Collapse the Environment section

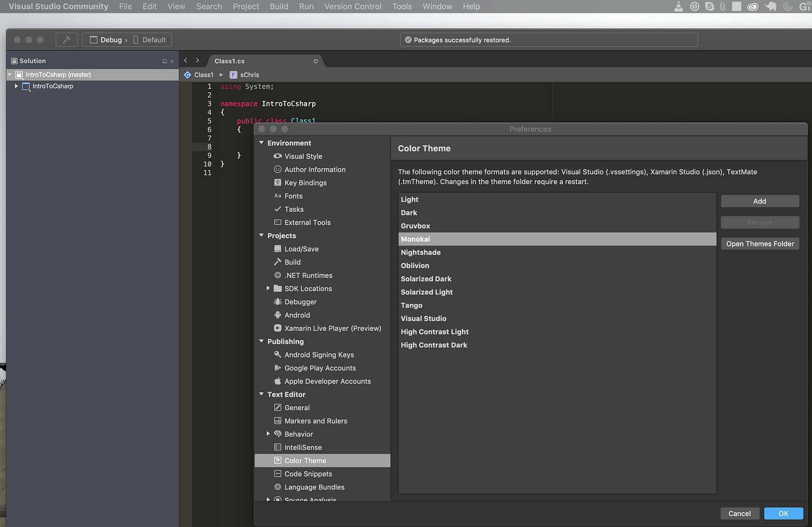(261, 143)
